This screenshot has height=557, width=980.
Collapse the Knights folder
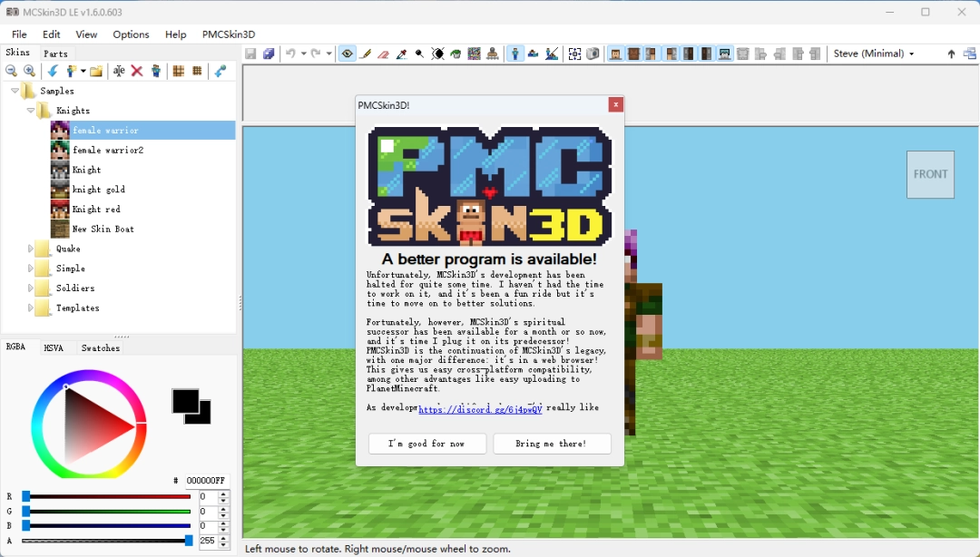click(30, 110)
